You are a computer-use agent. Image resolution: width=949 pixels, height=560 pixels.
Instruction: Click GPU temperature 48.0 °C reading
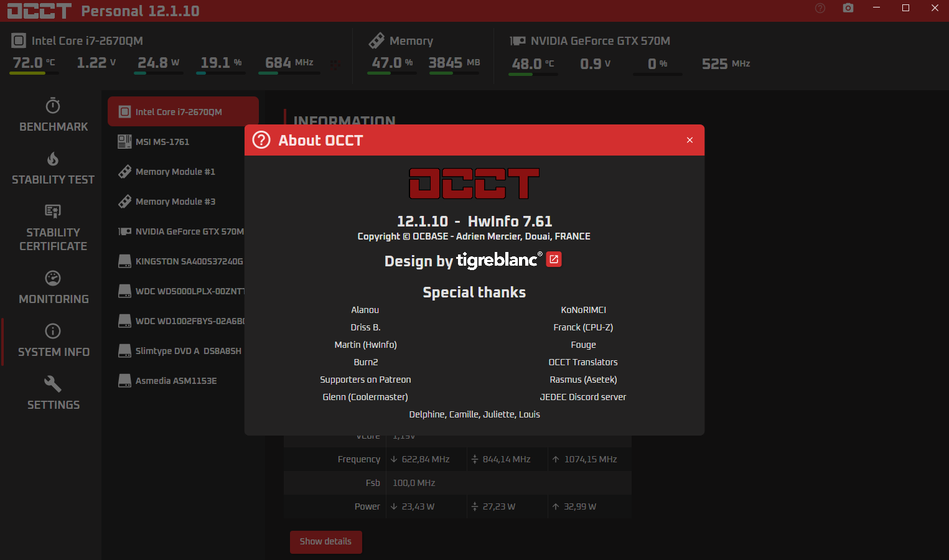(x=533, y=63)
